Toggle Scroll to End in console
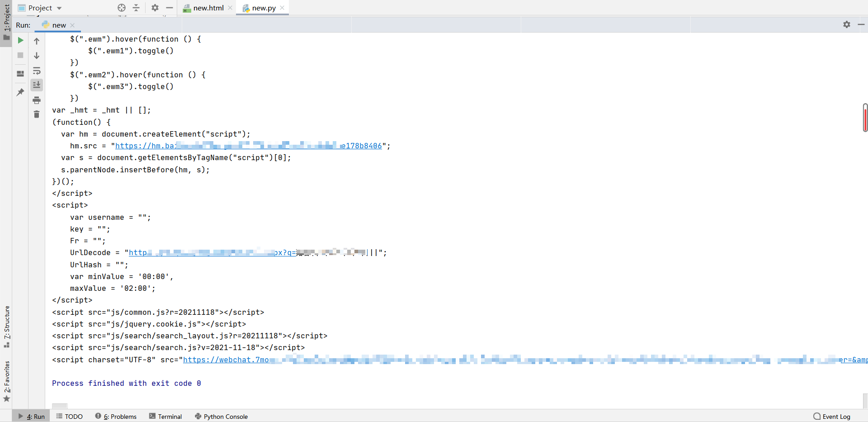868x422 pixels. 37,85
